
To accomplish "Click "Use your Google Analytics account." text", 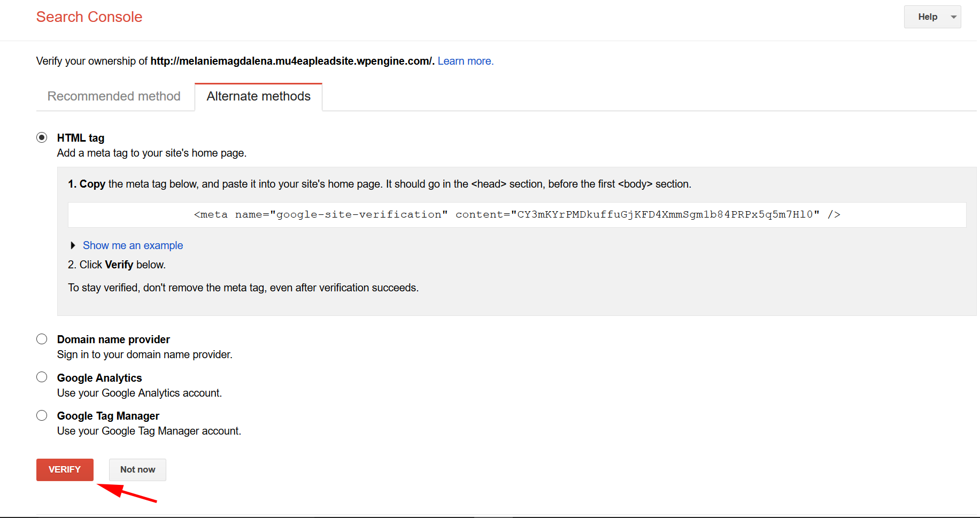I will (140, 393).
